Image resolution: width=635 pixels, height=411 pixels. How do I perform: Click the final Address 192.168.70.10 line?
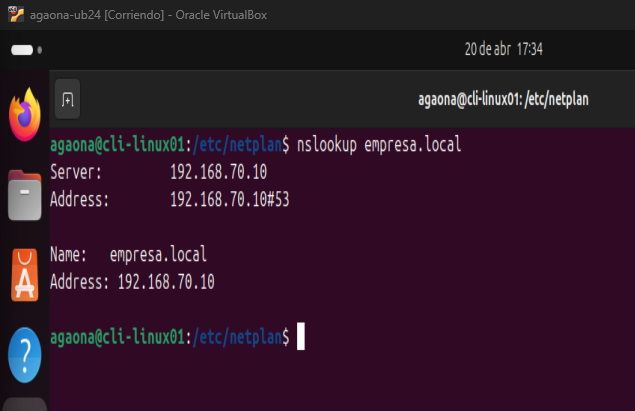(131, 281)
